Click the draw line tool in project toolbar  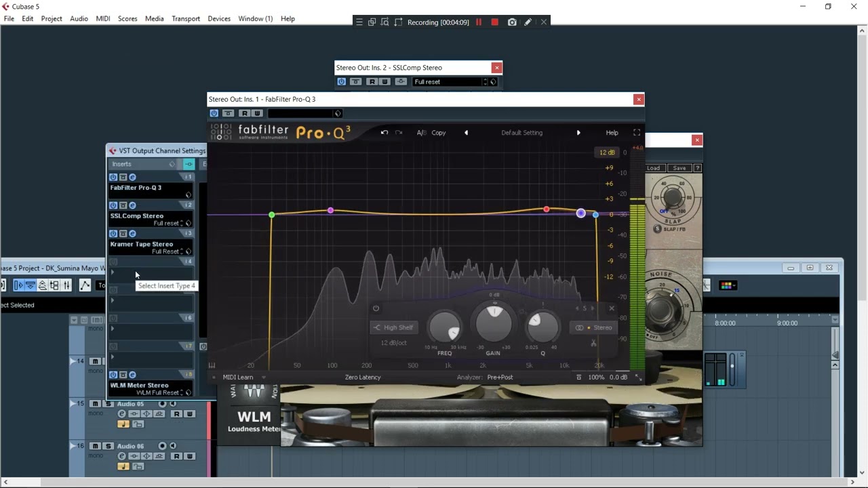(x=85, y=285)
